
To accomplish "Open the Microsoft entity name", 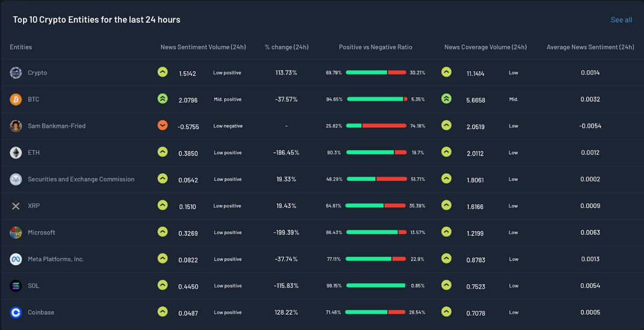I will point(41,232).
